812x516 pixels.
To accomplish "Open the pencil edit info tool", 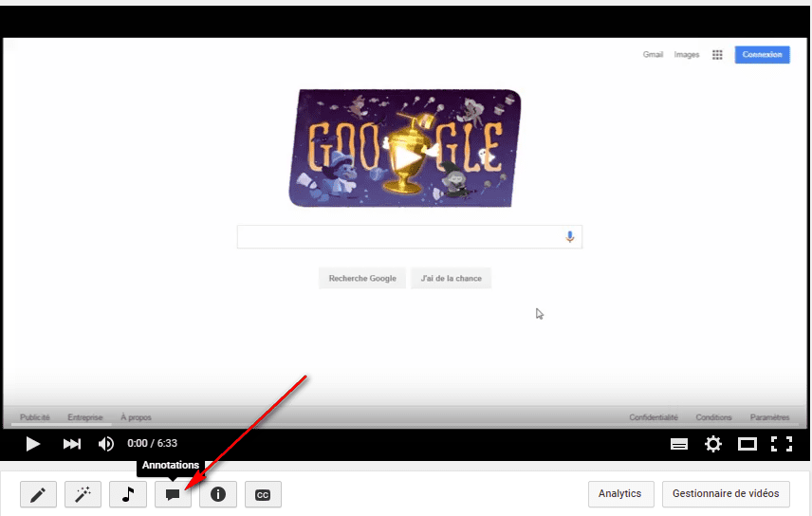I will pos(38,494).
